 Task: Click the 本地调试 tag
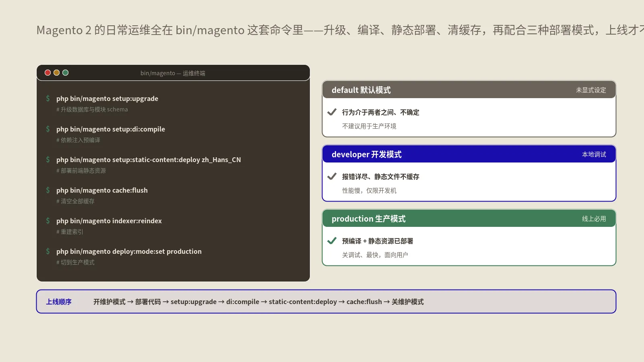594,154
